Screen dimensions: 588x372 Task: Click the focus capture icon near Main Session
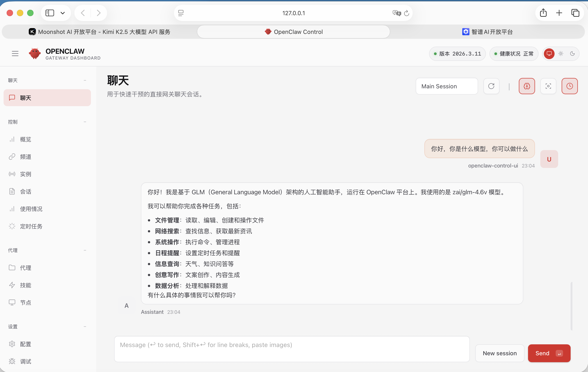click(x=548, y=86)
